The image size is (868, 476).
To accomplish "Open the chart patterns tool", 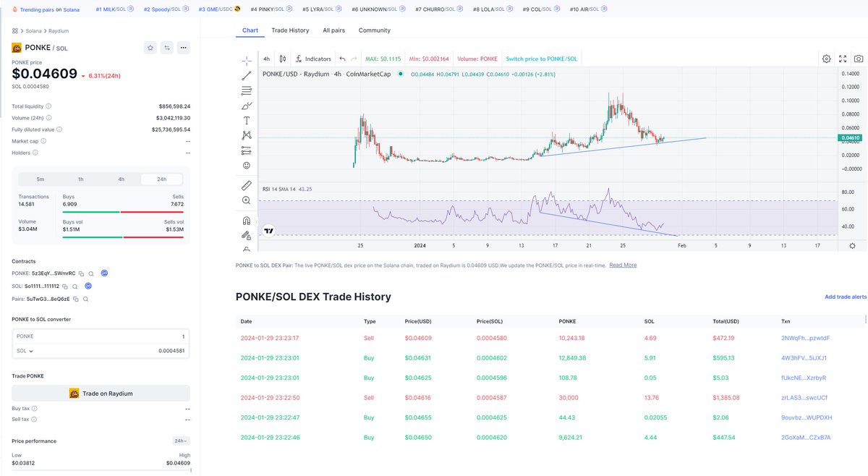I will [x=247, y=135].
